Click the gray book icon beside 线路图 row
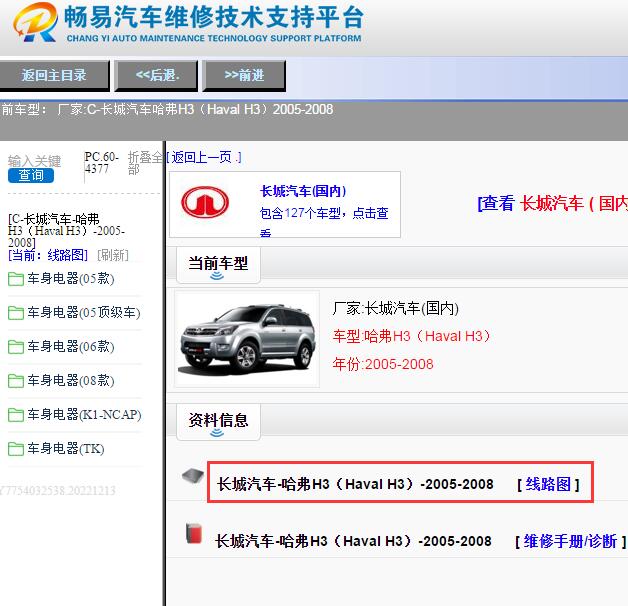The height and width of the screenshot is (606, 628). (193, 476)
